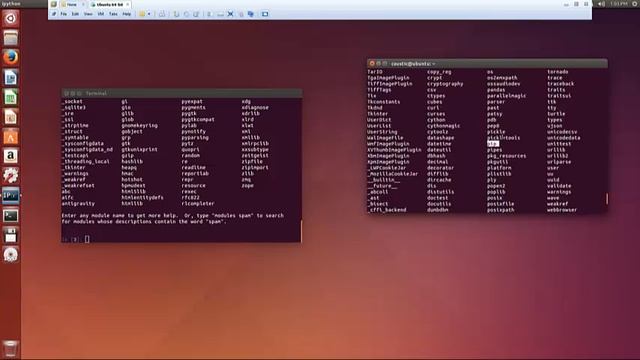Click the highlighted pip entry in right terminal

tap(493, 144)
